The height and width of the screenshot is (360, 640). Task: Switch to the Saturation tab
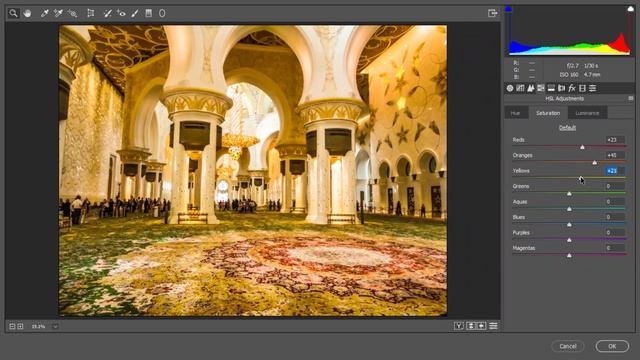click(x=548, y=113)
